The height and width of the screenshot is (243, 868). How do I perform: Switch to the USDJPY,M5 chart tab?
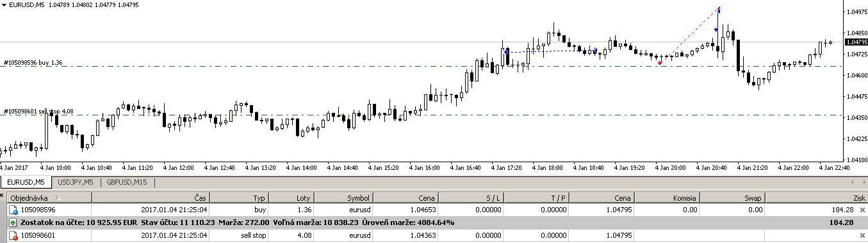76,183
